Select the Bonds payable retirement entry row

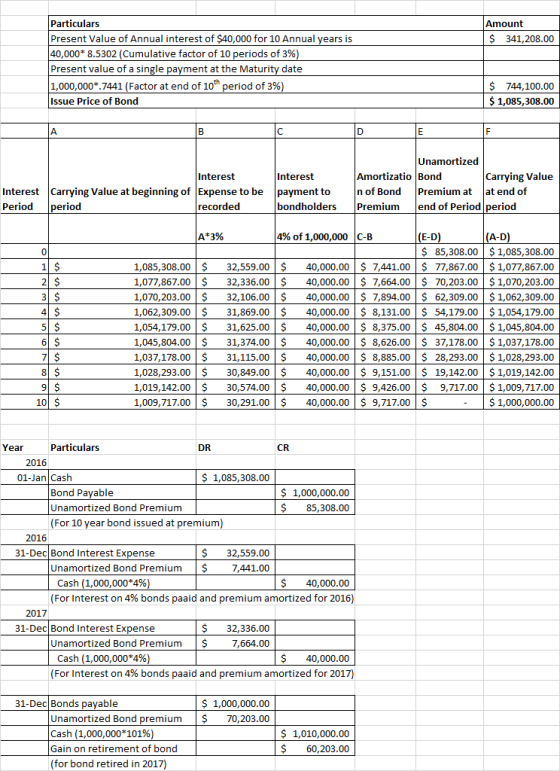177,703
